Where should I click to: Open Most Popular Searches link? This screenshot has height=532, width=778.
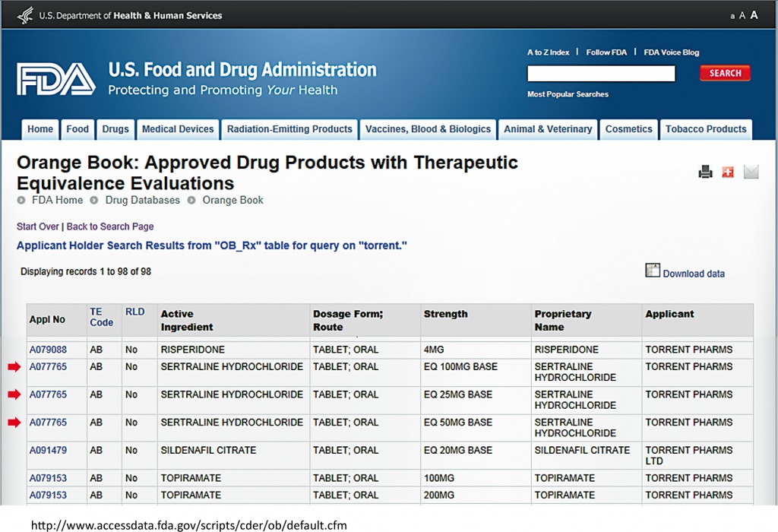[x=568, y=93]
